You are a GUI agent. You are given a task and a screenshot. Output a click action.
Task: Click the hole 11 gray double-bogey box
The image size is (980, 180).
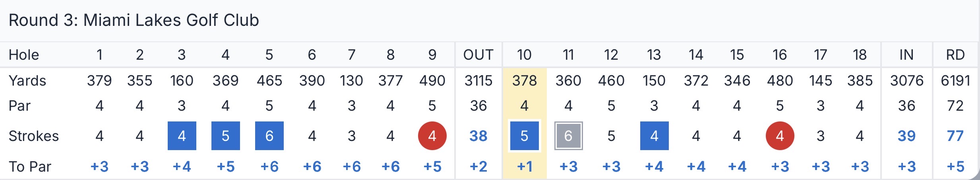(568, 136)
